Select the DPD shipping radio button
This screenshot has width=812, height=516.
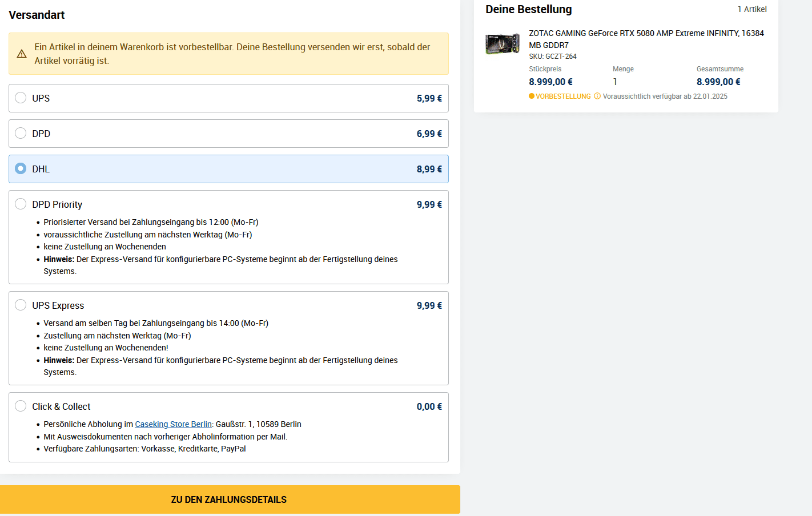coord(21,133)
